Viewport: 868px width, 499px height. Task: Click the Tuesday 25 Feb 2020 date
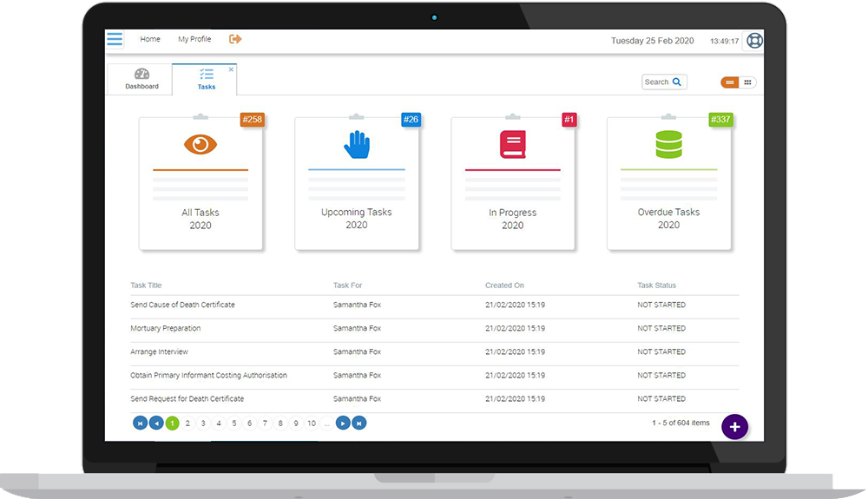point(652,41)
